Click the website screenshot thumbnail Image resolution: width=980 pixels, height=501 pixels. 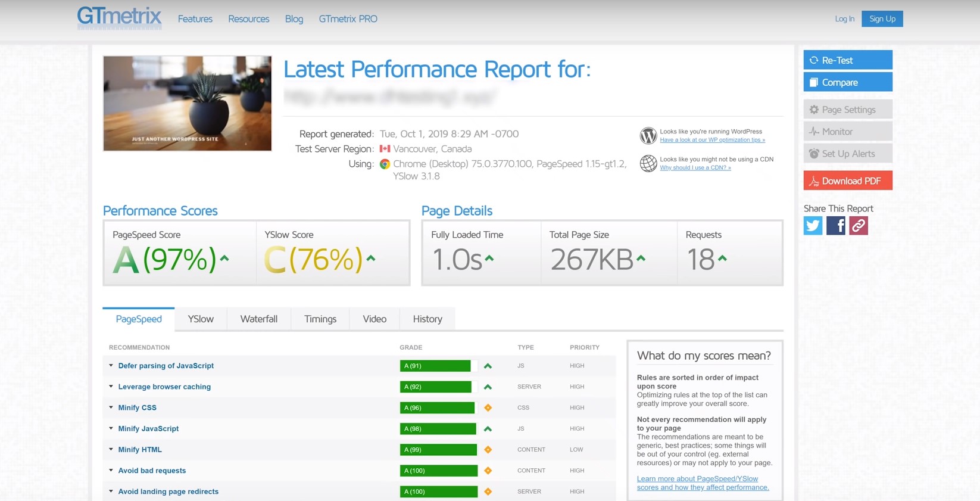tap(187, 103)
